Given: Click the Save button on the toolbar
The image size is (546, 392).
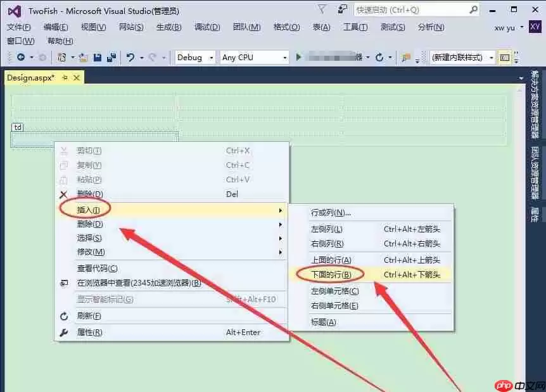Looking at the screenshot, I should click(x=96, y=57).
